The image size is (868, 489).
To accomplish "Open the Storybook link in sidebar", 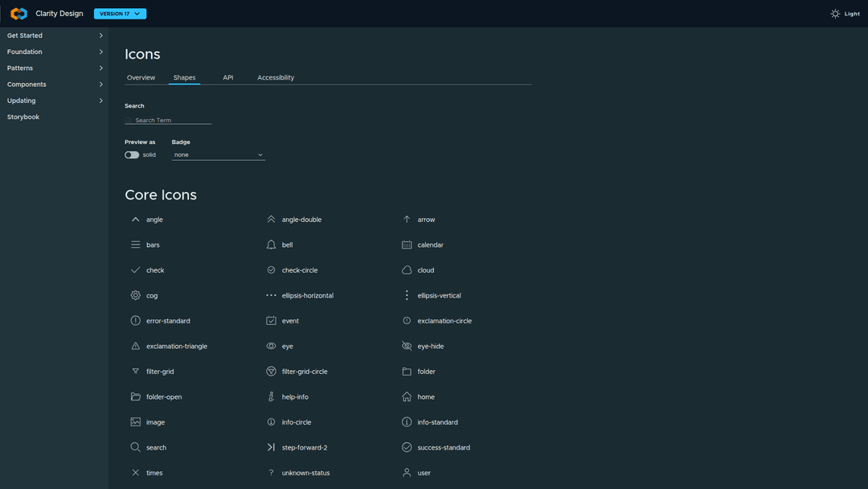I will (x=23, y=117).
